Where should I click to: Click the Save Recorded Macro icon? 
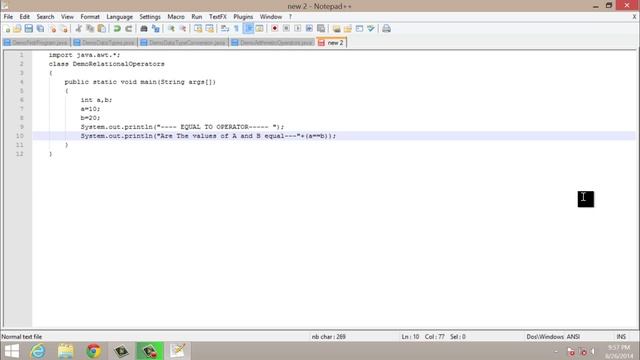click(321, 29)
